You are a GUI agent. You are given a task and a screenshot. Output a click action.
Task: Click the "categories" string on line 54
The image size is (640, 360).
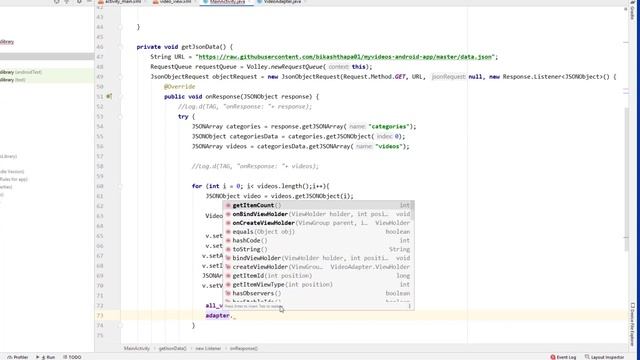(389, 127)
